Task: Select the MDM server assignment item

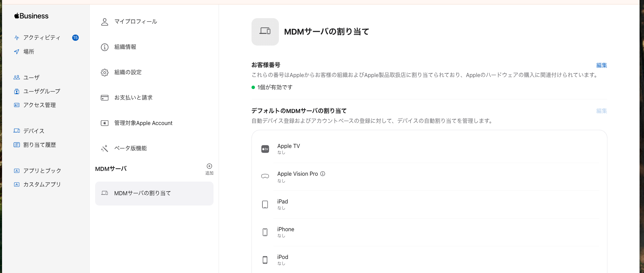Action: click(154, 194)
